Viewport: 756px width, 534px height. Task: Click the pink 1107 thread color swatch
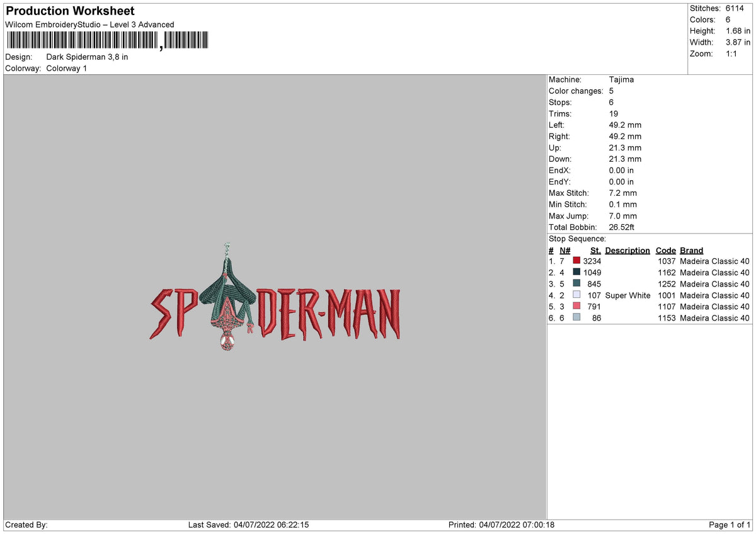pyautogui.click(x=576, y=306)
